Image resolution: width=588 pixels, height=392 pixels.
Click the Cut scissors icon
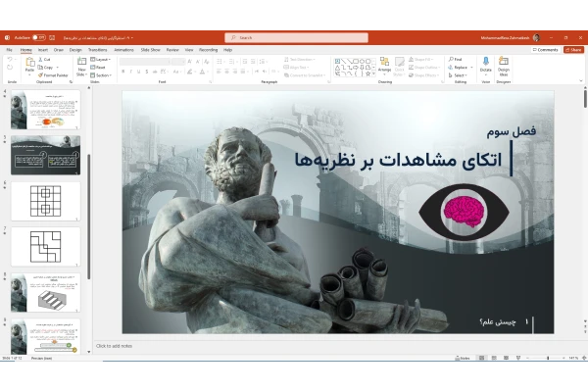[x=40, y=59]
